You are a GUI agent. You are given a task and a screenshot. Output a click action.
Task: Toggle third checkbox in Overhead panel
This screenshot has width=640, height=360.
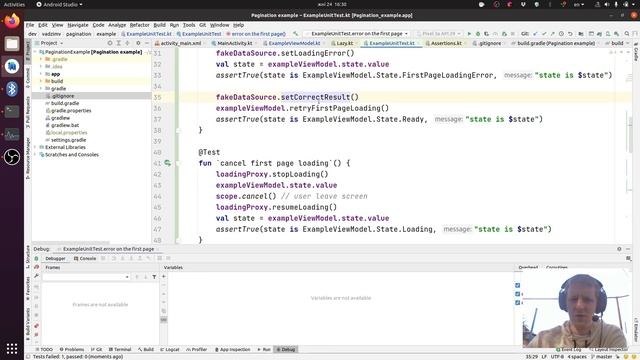click(518, 302)
